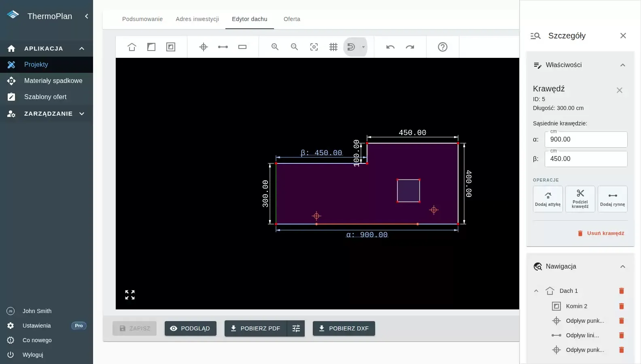Open the snap options dropdown arrow
The width and height of the screenshot is (641, 364).
pyautogui.click(x=363, y=47)
